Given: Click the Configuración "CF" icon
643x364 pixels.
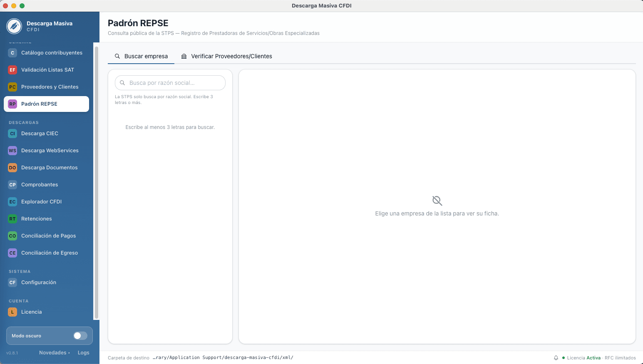Looking at the screenshot, I should pyautogui.click(x=12, y=282).
